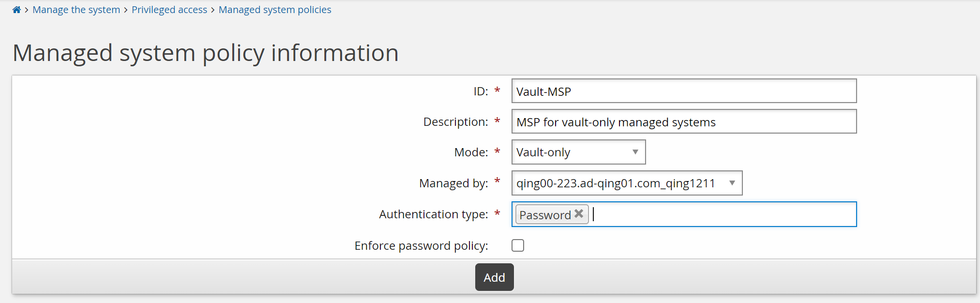Click the Enforce password policy label
This screenshot has width=980, height=303.
tap(421, 246)
